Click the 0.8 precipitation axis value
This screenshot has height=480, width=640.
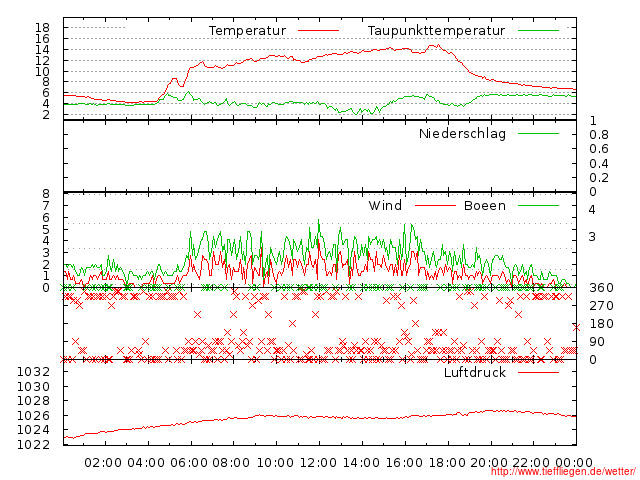[599, 135]
